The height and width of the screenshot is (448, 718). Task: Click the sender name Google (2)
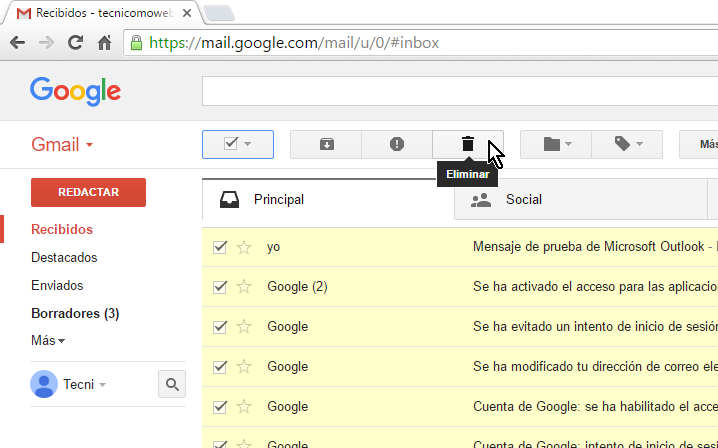(x=297, y=287)
